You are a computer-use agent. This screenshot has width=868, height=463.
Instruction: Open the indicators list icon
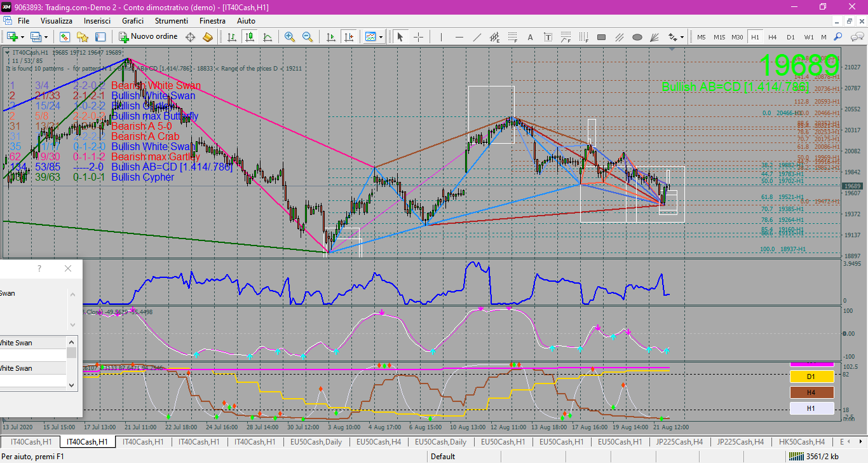click(370, 37)
